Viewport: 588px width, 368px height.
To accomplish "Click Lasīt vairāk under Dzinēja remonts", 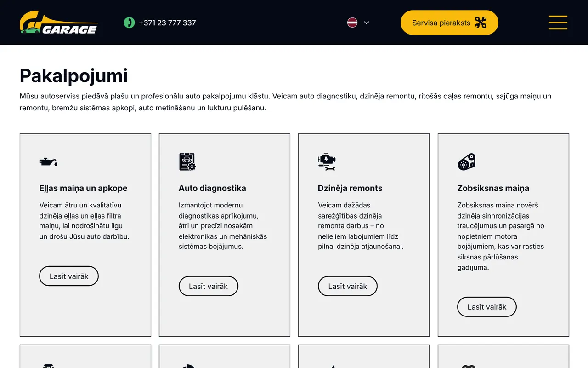I will [x=348, y=286].
